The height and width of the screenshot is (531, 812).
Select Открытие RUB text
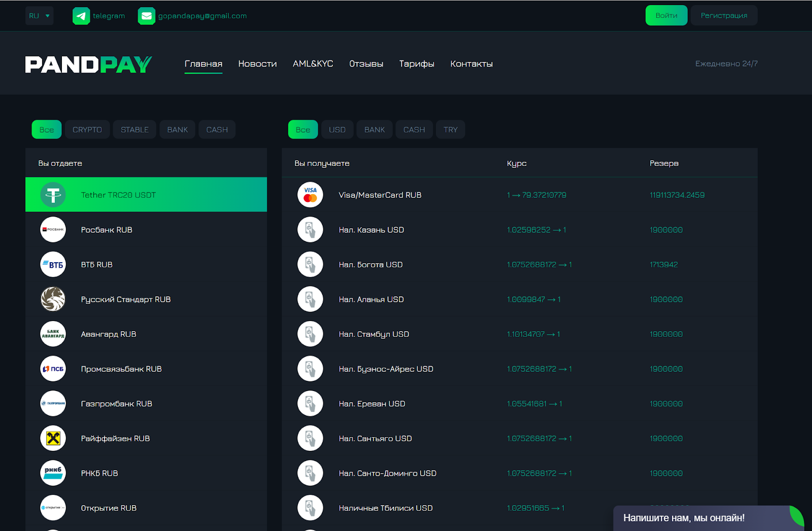point(109,508)
